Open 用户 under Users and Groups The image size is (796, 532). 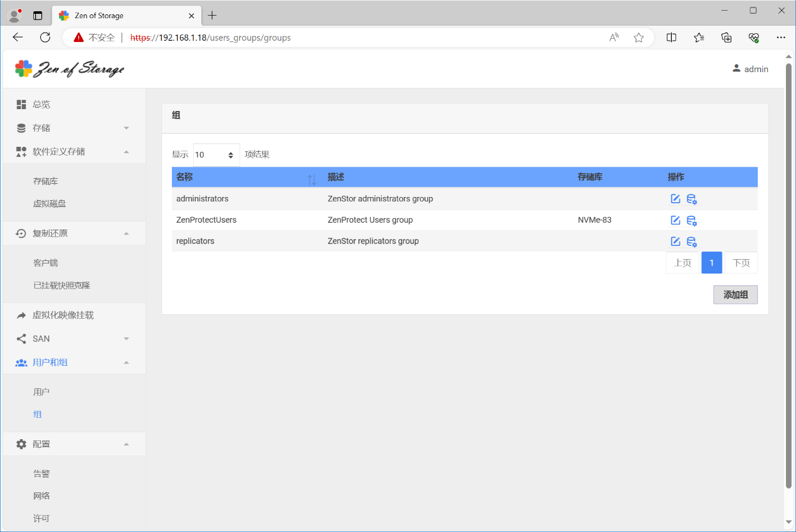(41, 392)
